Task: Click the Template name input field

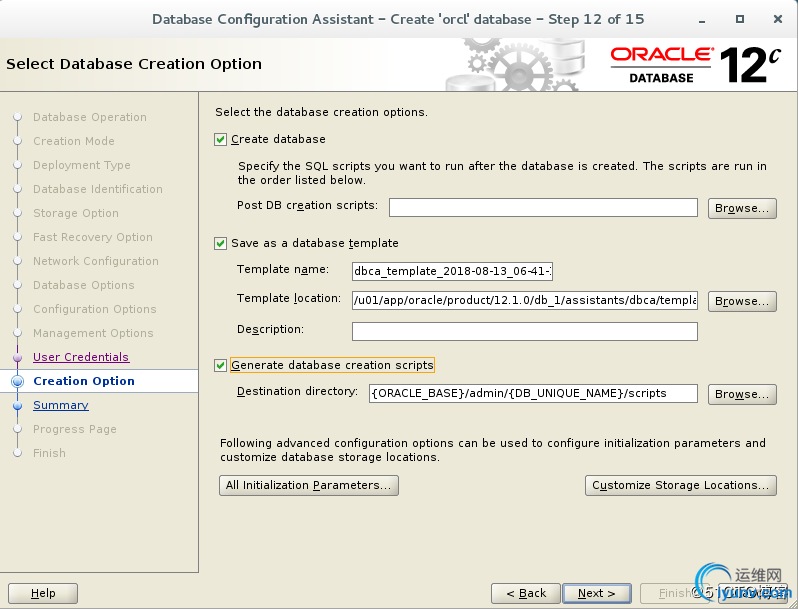Action: click(452, 271)
